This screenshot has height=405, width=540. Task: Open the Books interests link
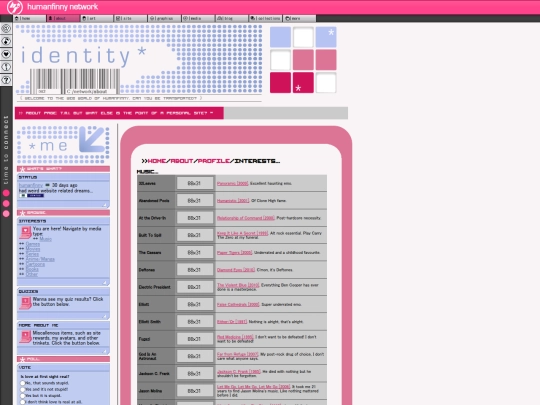click(x=32, y=269)
